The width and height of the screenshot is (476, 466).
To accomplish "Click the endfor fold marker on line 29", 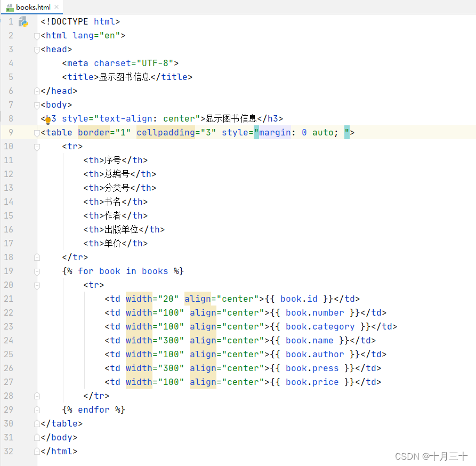I will point(37,410).
